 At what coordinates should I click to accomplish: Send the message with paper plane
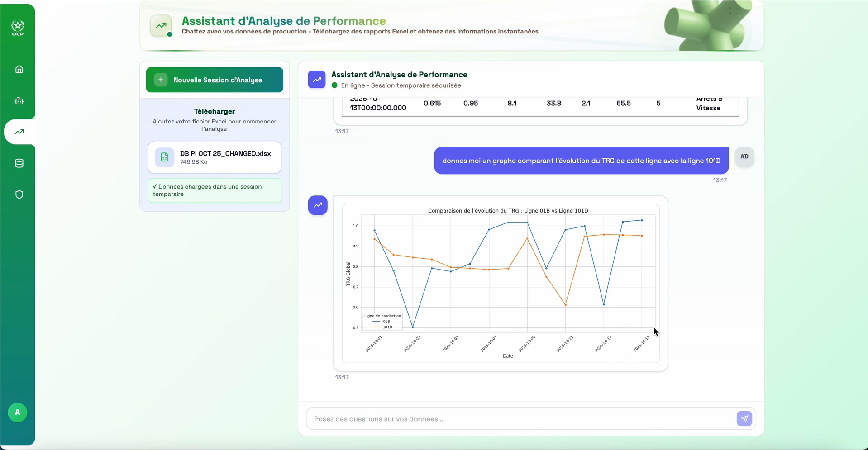pos(744,419)
